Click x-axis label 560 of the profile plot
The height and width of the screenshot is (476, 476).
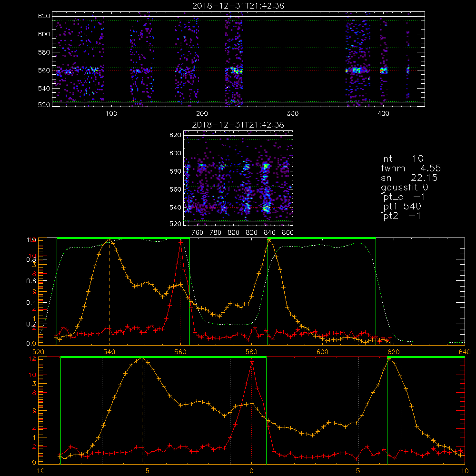click(x=180, y=352)
